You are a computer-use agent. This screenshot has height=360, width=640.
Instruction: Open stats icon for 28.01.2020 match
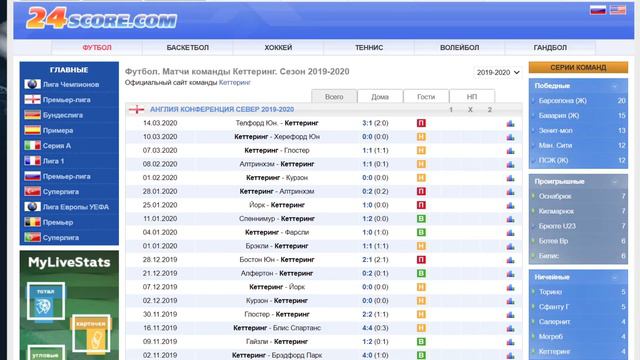pyautogui.click(x=510, y=191)
